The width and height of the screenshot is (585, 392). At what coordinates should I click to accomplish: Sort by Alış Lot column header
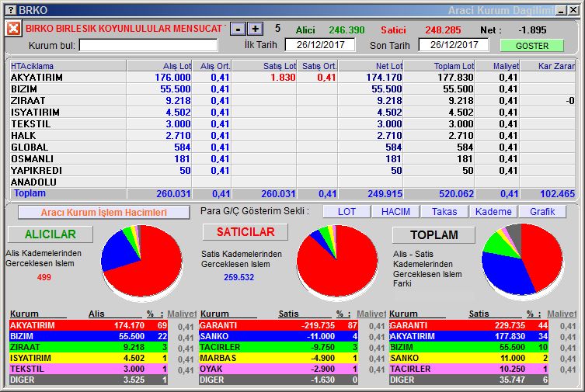159,66
